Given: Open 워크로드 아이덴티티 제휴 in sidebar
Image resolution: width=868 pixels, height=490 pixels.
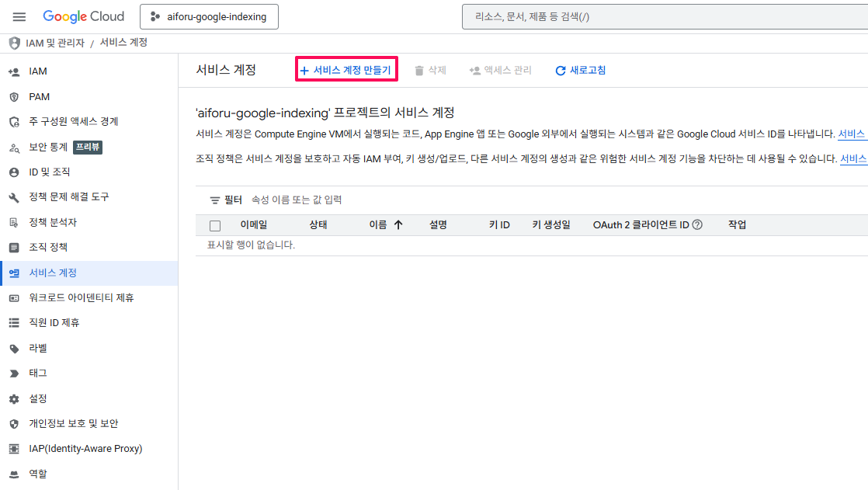Looking at the screenshot, I should pyautogui.click(x=81, y=298).
